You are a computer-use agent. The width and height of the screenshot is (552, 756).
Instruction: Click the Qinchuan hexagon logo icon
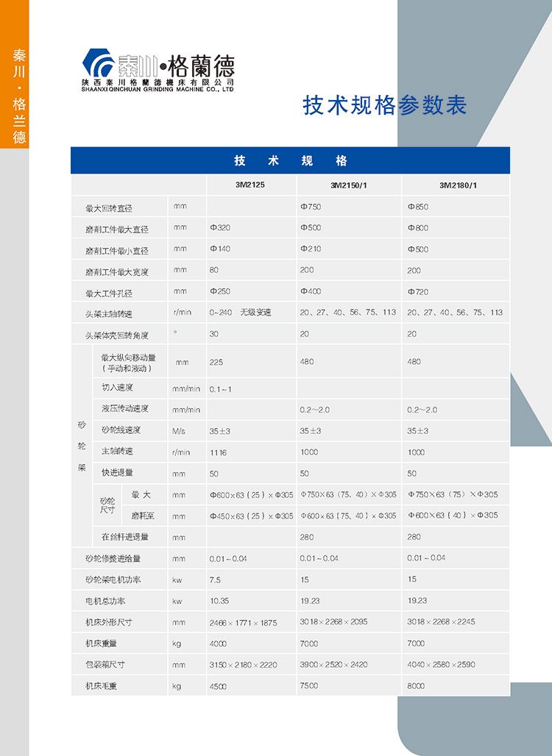(x=99, y=63)
